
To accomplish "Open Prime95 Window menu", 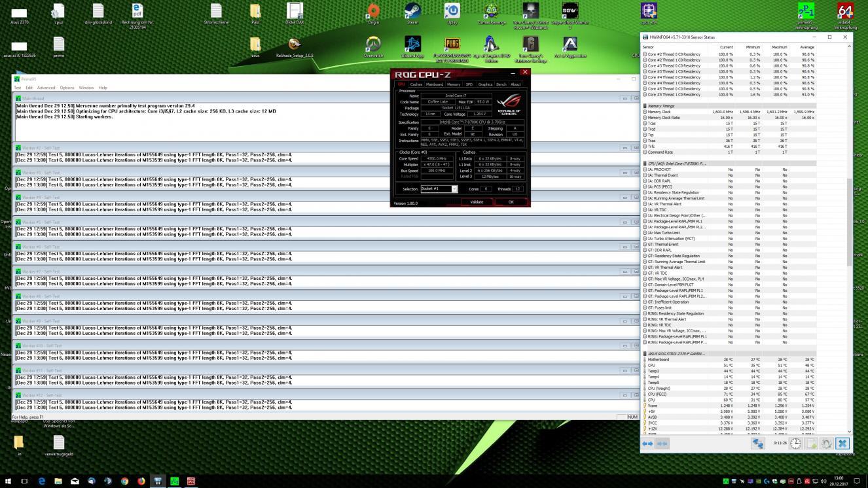I will 86,88.
